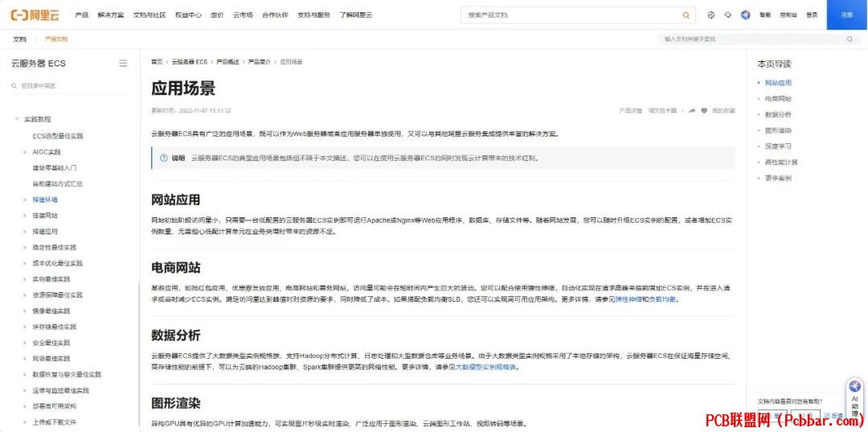Click the heart favorite icon

[x=704, y=111]
